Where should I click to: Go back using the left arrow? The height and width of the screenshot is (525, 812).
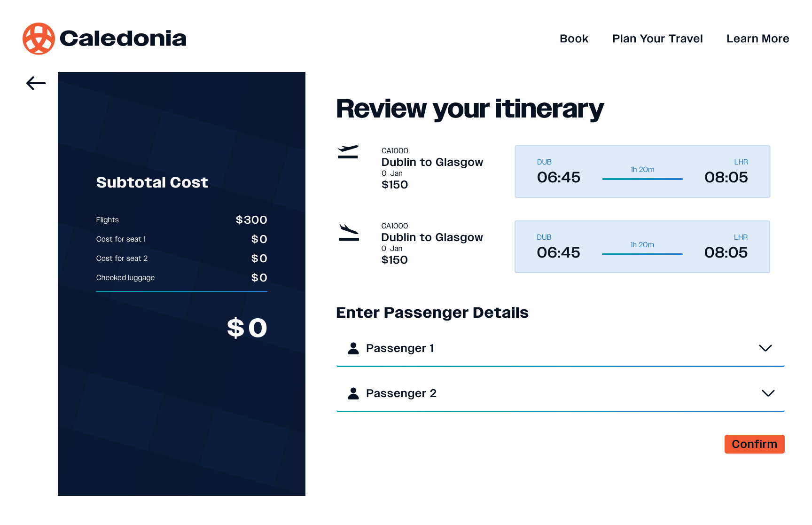[x=36, y=83]
